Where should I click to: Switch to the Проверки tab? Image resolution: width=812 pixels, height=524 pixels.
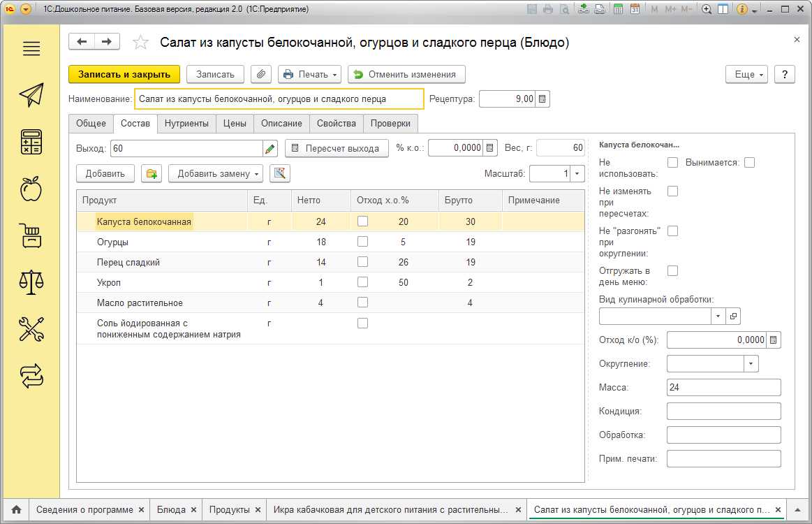point(390,124)
